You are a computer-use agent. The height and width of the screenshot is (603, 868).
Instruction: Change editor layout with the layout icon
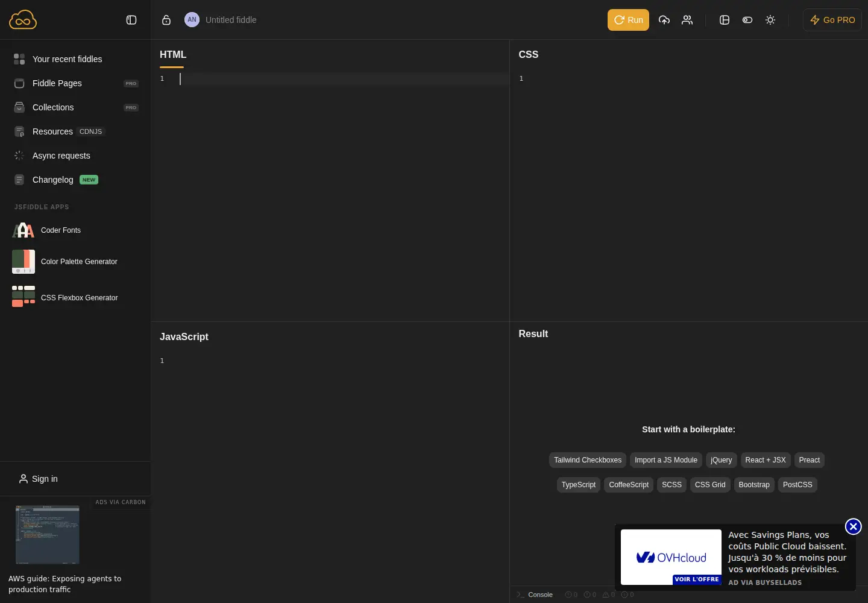725,20
